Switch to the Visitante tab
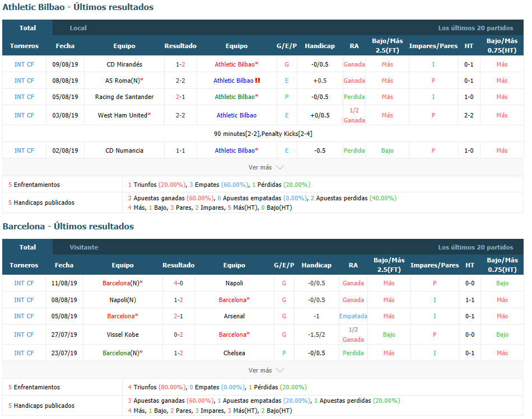The width and height of the screenshot is (532, 419). [x=84, y=247]
